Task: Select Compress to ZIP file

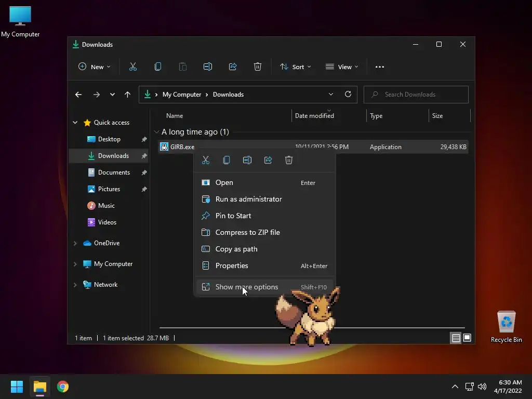Action: point(265,232)
